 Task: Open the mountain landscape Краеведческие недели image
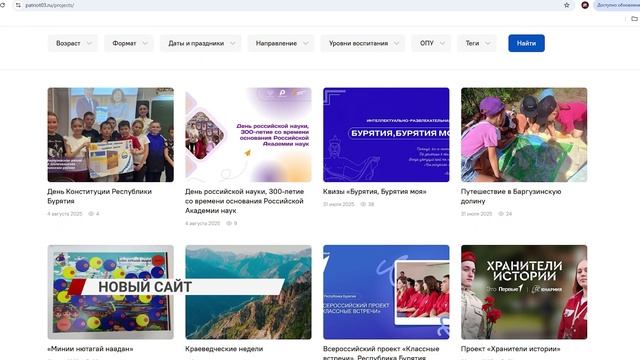248,292
